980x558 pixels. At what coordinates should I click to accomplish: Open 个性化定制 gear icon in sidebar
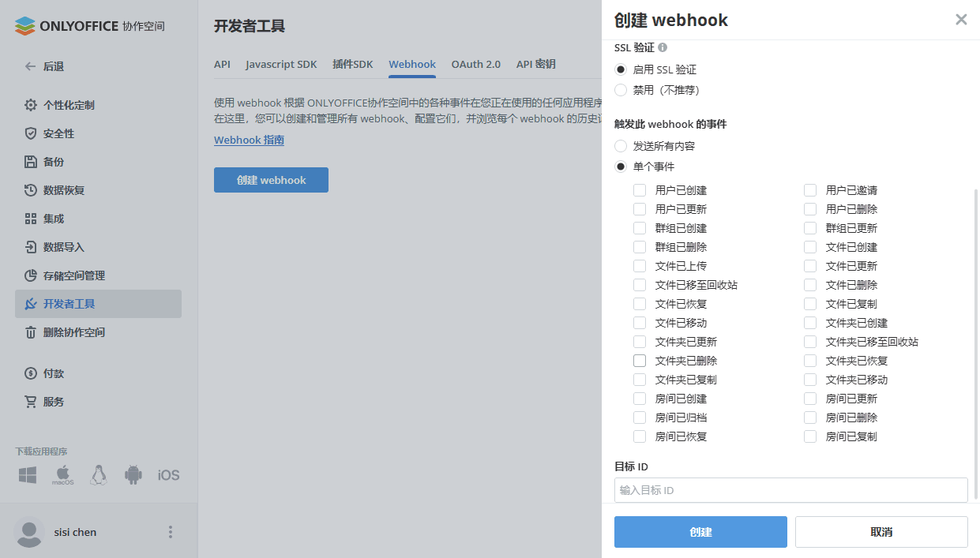(x=31, y=105)
